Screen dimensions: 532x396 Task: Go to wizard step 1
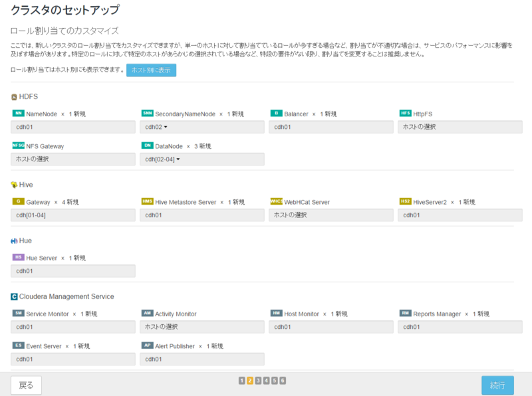(x=241, y=381)
